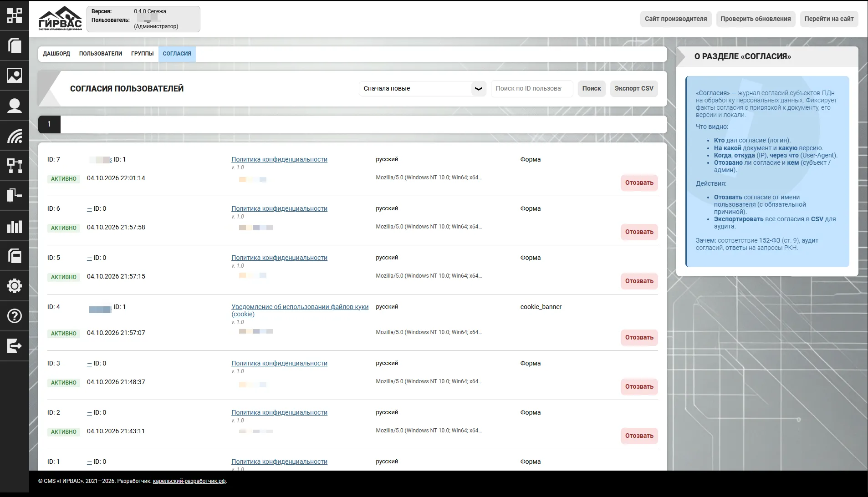Image resolution: width=868 pixels, height=497 pixels.
Task: Revoke consent ID 3 with Отозвать
Action: point(639,386)
